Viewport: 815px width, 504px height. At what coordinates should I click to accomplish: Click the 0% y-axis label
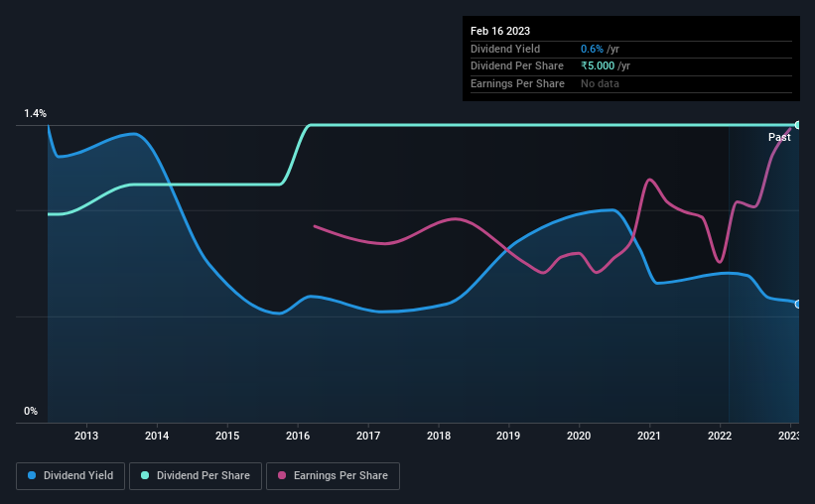pos(31,411)
